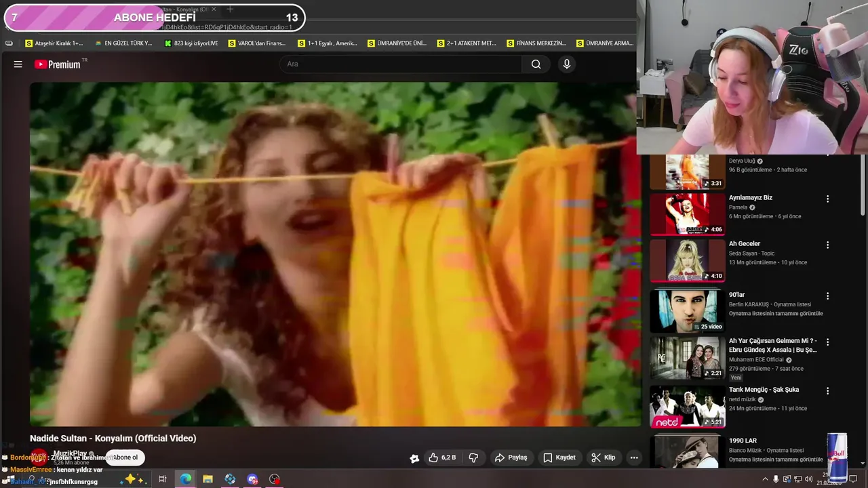
Task: Open 1+1 Eşyalı , Americ... bookmark
Action: 327,43
